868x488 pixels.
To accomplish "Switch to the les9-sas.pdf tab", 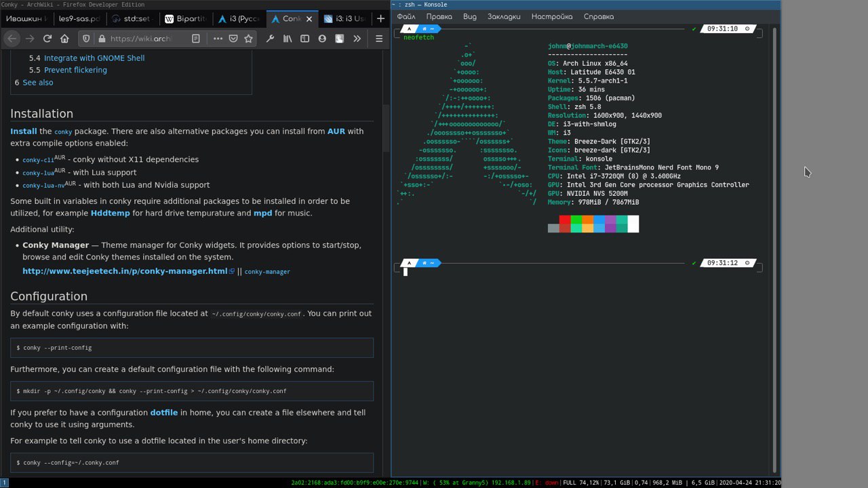I will 79,18.
